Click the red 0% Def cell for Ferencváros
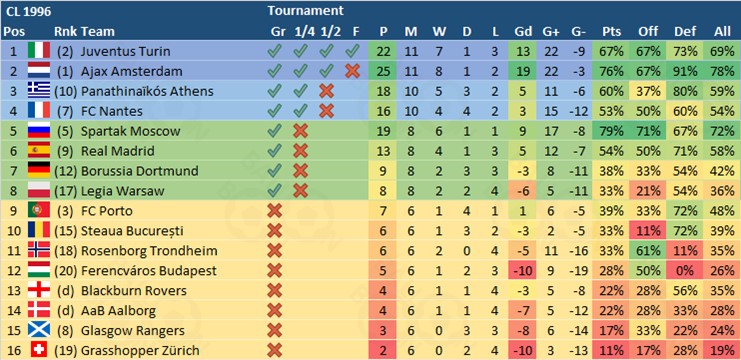The height and width of the screenshot is (360, 741). click(x=685, y=271)
